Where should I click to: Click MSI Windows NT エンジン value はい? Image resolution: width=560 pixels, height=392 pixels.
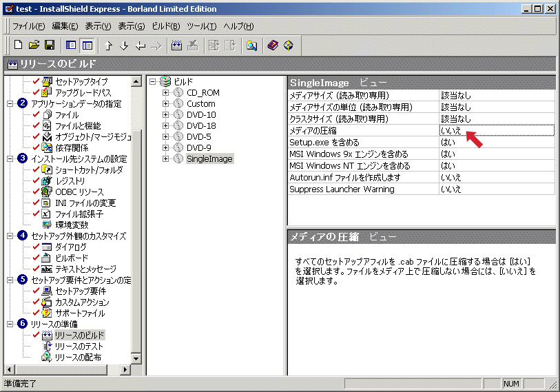pyautogui.click(x=497, y=166)
